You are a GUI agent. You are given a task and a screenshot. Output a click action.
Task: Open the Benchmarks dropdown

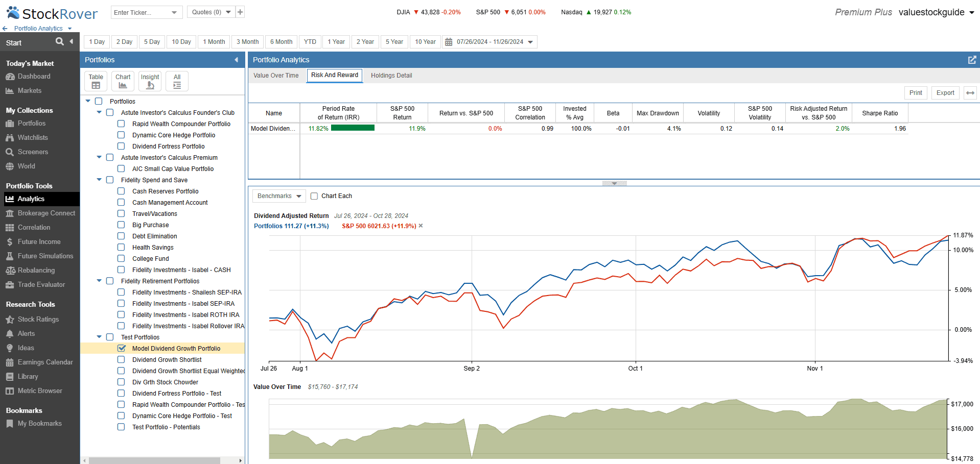pos(279,196)
